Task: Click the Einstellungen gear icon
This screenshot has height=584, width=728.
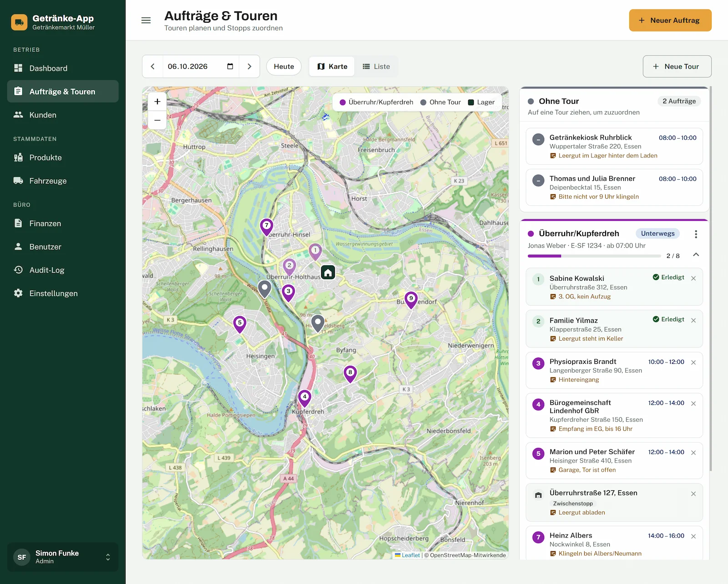Action: [18, 293]
